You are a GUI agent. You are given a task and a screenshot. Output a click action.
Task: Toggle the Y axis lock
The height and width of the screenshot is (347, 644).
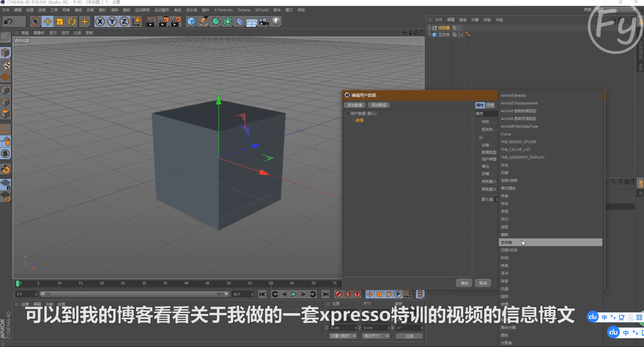112,22
